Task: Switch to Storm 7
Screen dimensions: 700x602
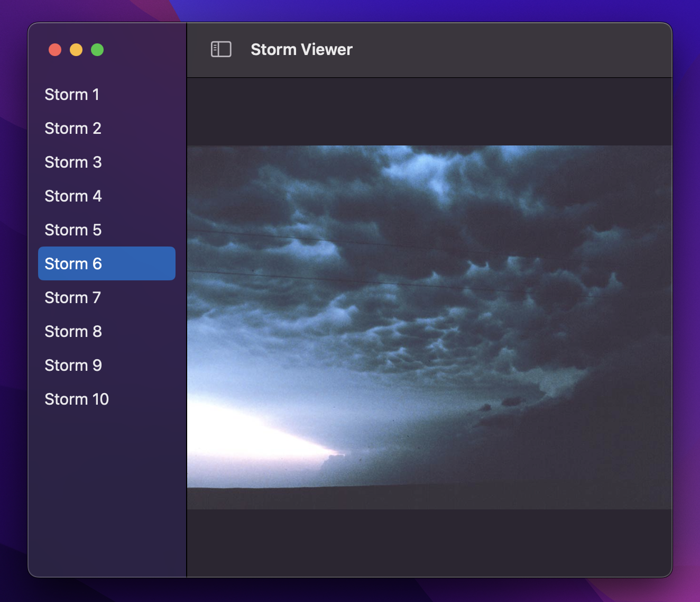Action: click(72, 297)
